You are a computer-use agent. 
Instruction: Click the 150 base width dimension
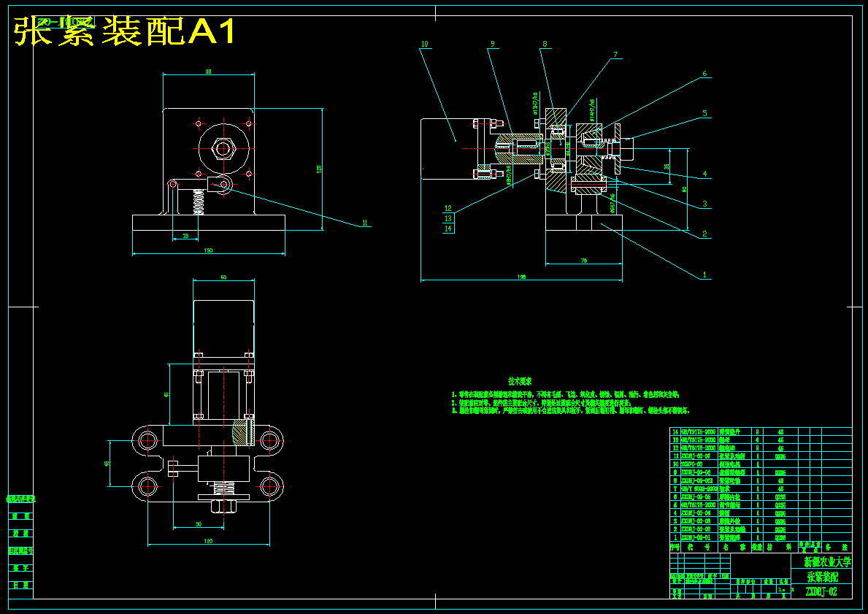pos(208,251)
